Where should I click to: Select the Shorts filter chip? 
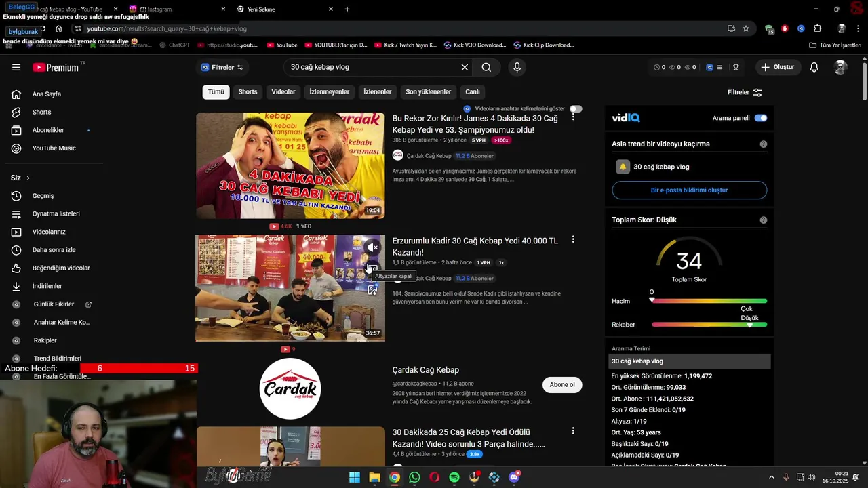click(x=248, y=91)
